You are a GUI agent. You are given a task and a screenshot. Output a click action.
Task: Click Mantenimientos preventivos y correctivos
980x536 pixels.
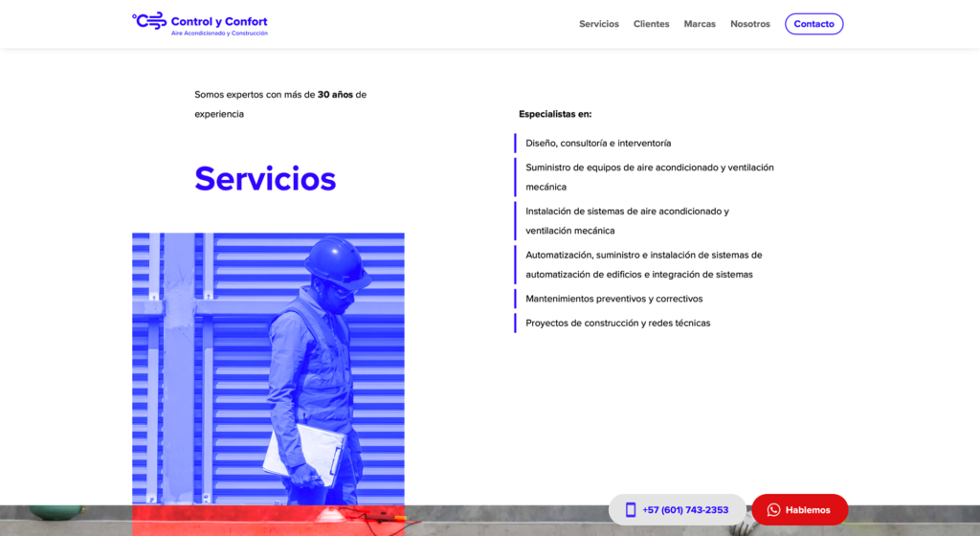coord(613,299)
